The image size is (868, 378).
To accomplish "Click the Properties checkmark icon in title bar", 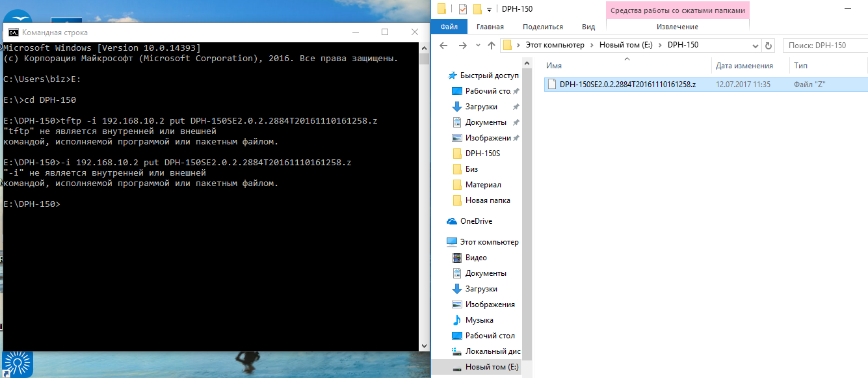I will point(462,9).
